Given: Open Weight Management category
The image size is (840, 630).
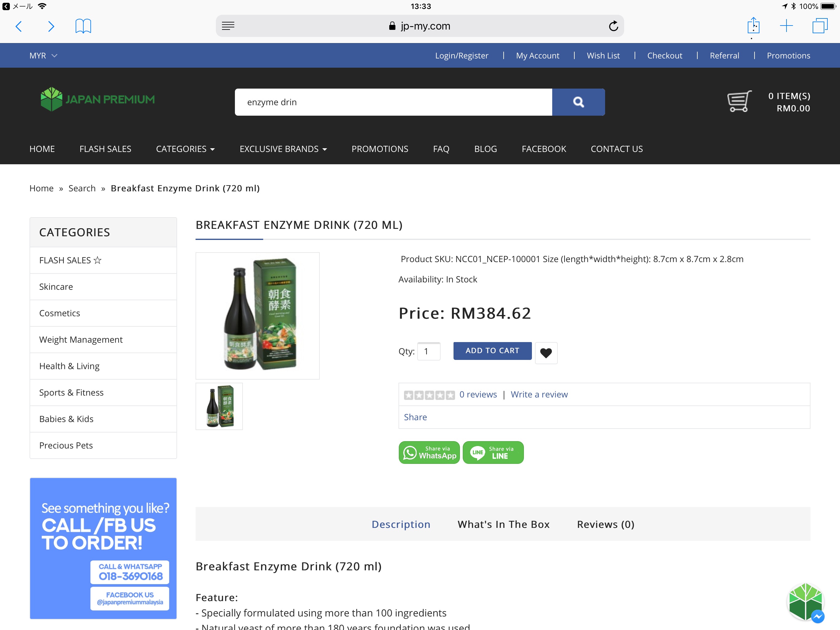Looking at the screenshot, I should tap(103, 339).
